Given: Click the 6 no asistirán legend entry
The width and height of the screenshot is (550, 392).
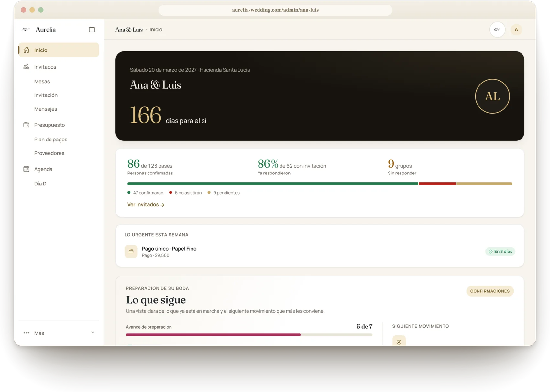Looking at the screenshot, I should click(x=185, y=193).
